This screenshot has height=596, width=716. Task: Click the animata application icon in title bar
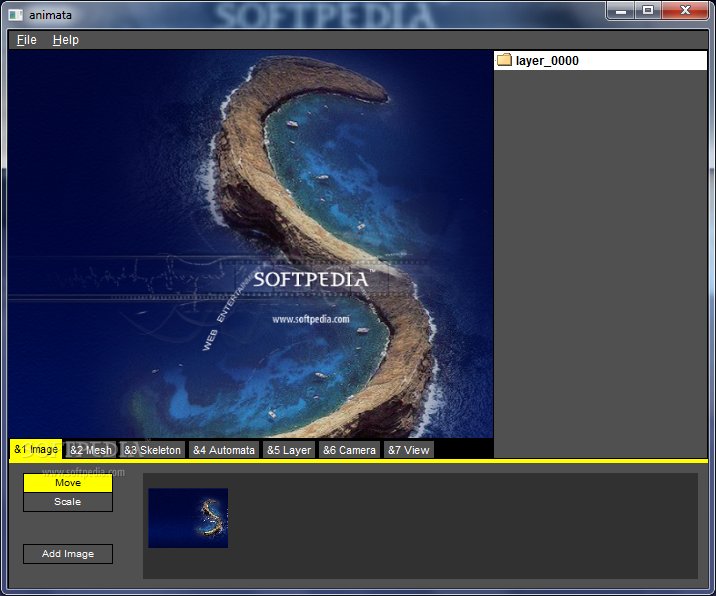point(16,15)
